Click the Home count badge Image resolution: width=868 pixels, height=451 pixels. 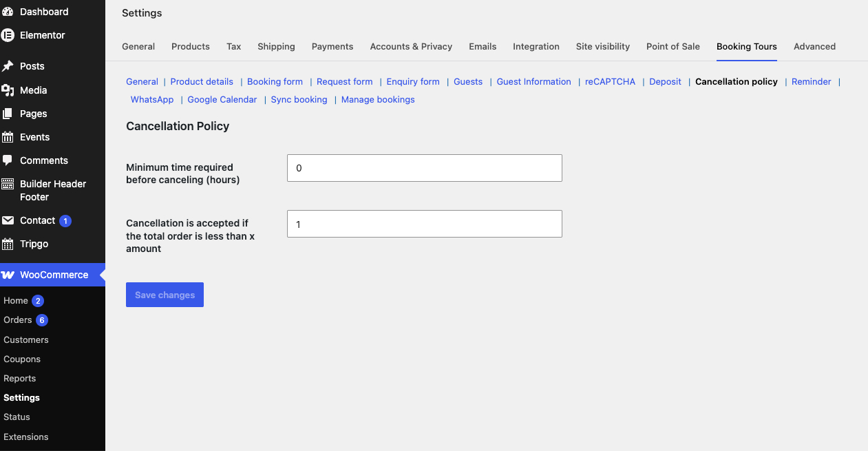coord(38,301)
